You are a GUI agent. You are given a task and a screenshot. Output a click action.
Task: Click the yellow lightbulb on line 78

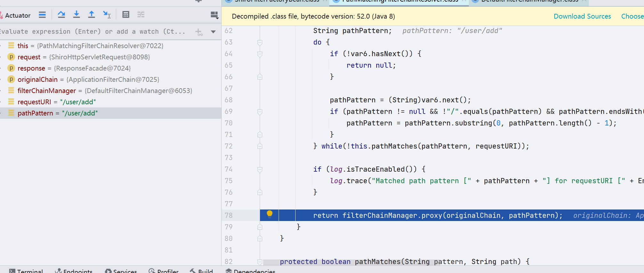point(270,214)
